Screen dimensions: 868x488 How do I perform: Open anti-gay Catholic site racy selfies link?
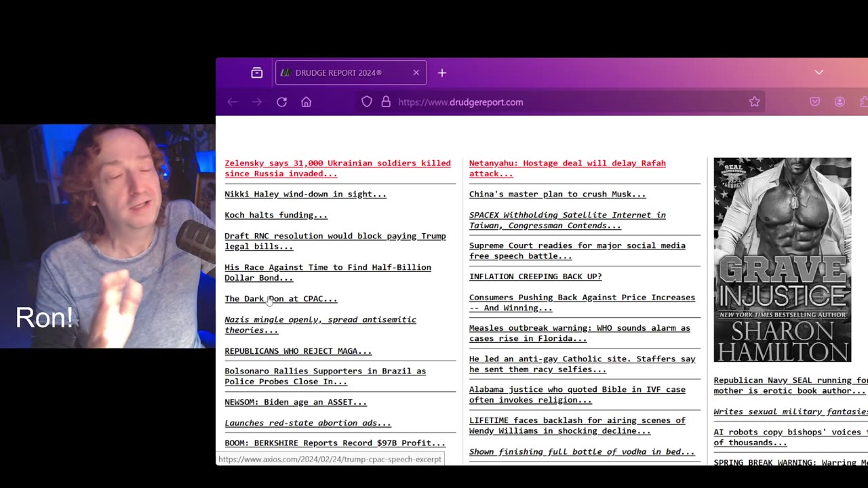pyautogui.click(x=582, y=364)
